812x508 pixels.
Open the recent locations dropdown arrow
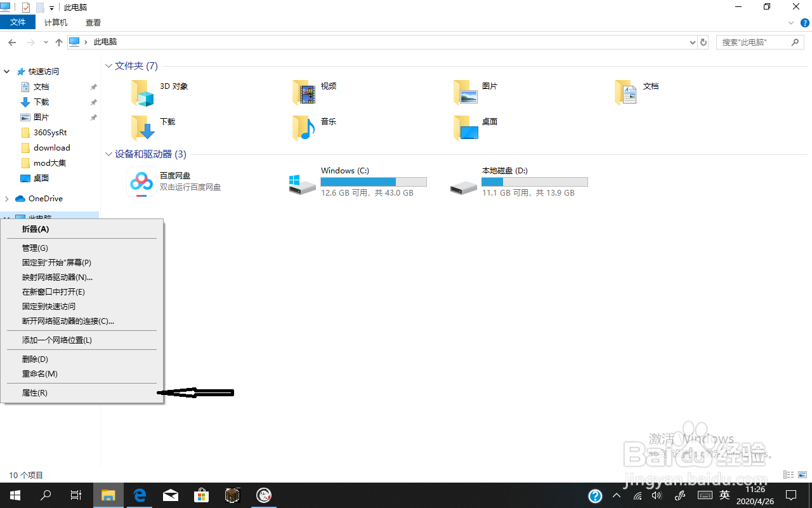pos(46,42)
